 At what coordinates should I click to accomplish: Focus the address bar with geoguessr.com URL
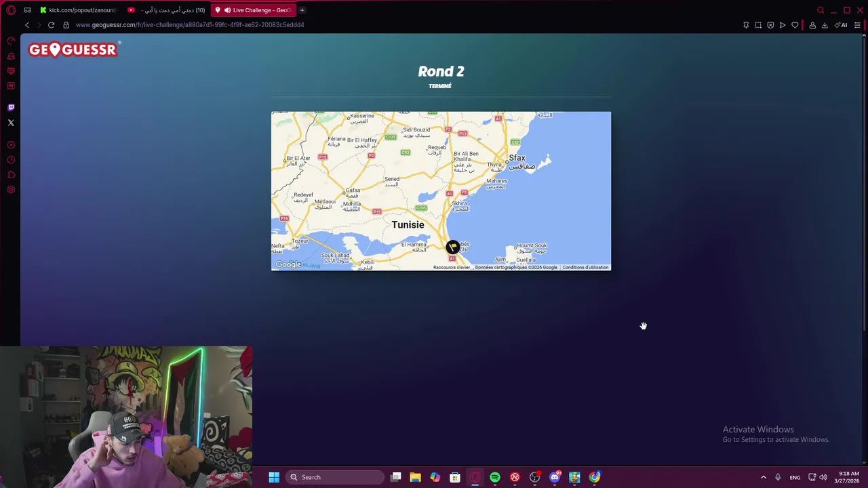click(190, 25)
